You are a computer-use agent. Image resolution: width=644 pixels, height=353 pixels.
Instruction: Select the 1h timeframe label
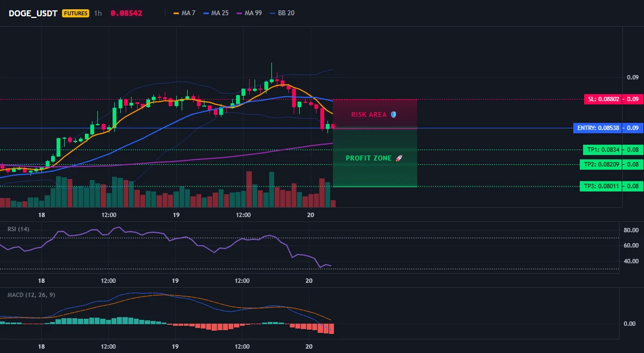pos(98,13)
